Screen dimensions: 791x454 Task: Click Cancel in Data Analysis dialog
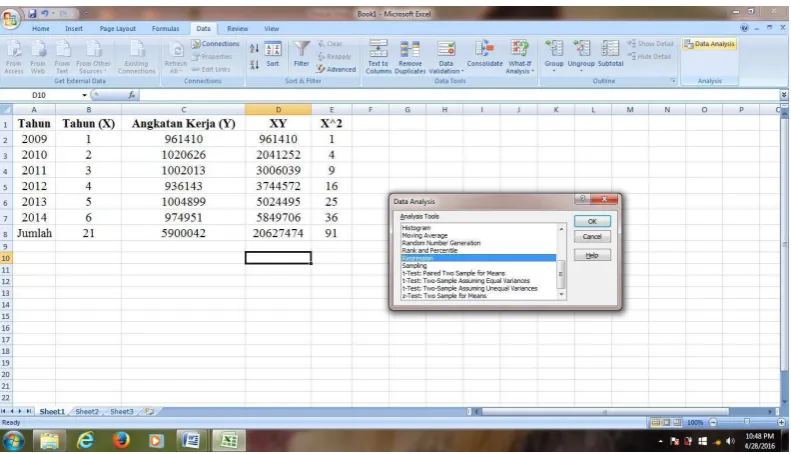click(x=592, y=237)
